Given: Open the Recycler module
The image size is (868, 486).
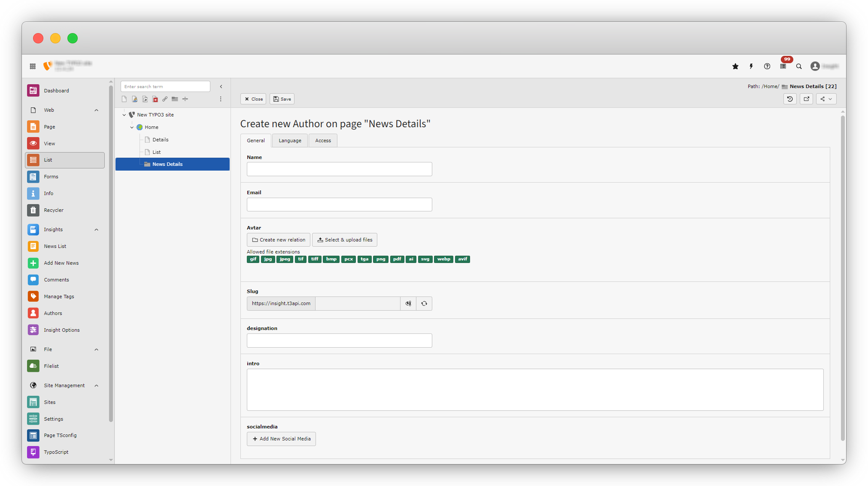Looking at the screenshot, I should coord(54,210).
